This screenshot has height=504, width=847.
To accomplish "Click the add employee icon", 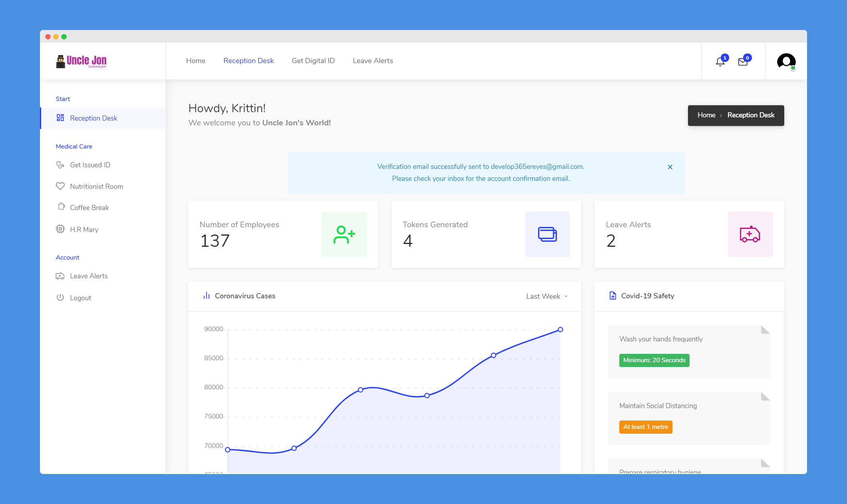I will tap(344, 234).
